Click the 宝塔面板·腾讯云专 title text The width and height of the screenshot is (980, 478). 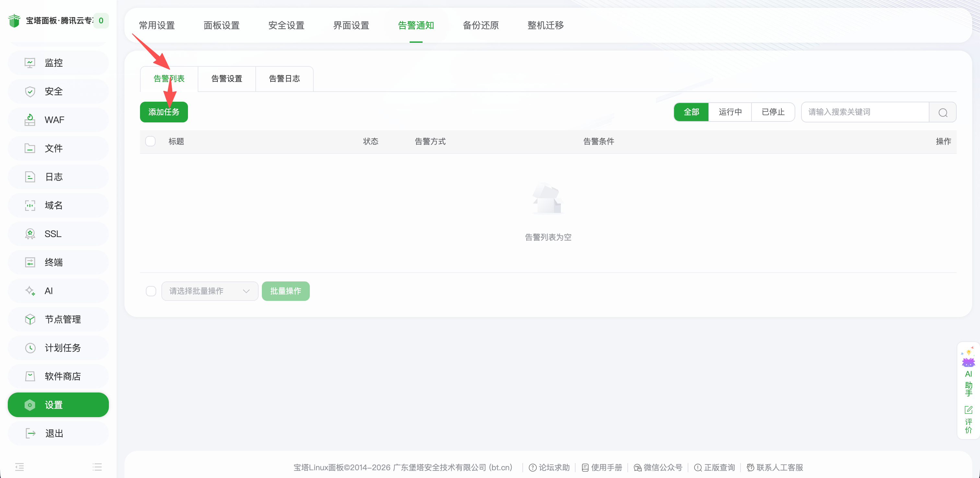pos(59,20)
